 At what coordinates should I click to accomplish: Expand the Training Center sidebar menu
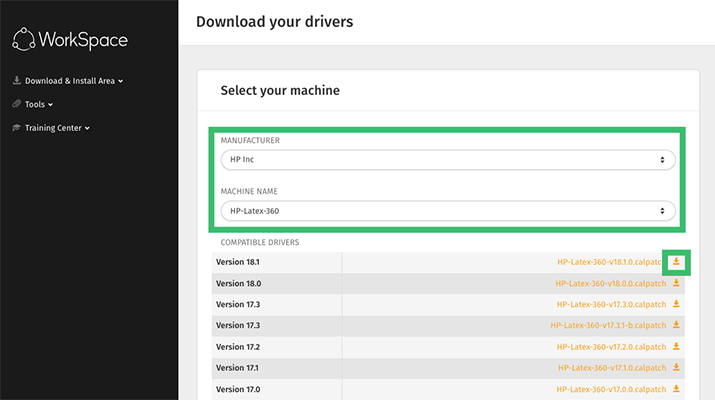pos(57,128)
